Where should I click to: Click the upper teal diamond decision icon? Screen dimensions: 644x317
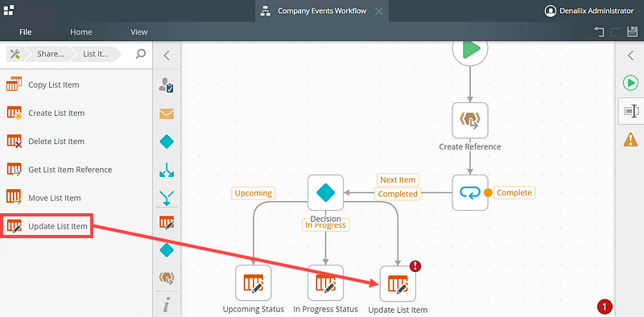tap(167, 142)
